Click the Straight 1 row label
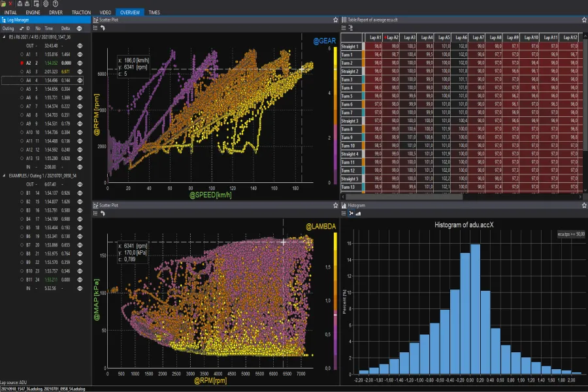This screenshot has width=588, height=392. (x=351, y=46)
